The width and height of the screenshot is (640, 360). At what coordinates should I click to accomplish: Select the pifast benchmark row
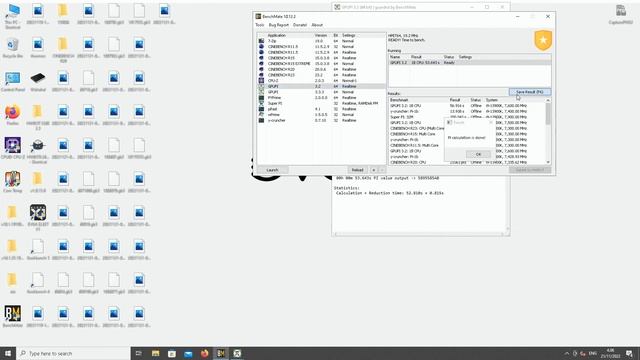321,109
